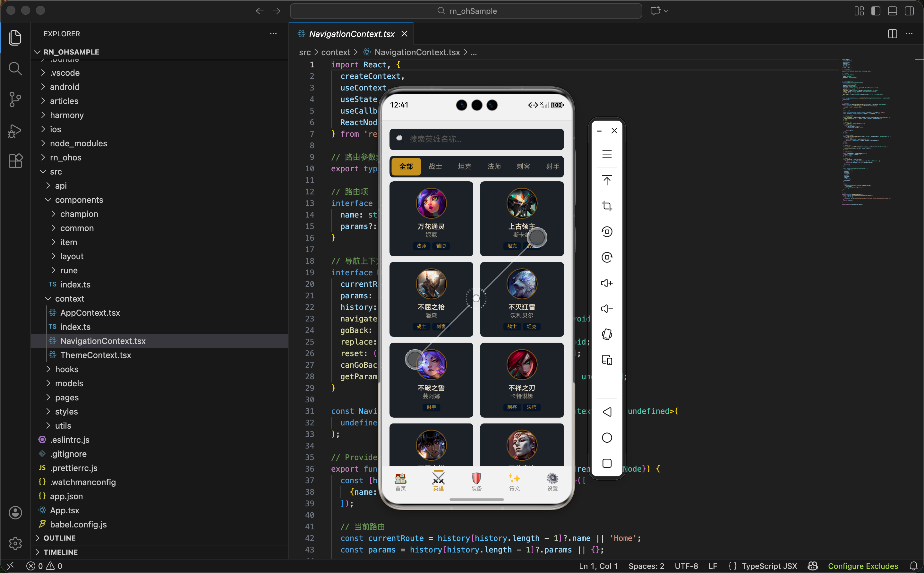Open Run and Debug view
Viewport: 924px width, 573px height.
15,131
